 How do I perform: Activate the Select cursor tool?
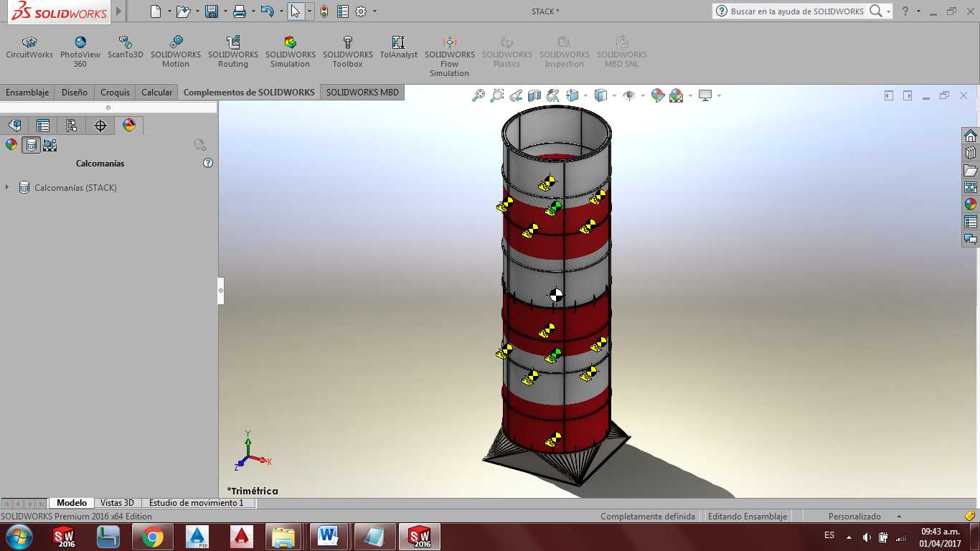[x=295, y=11]
